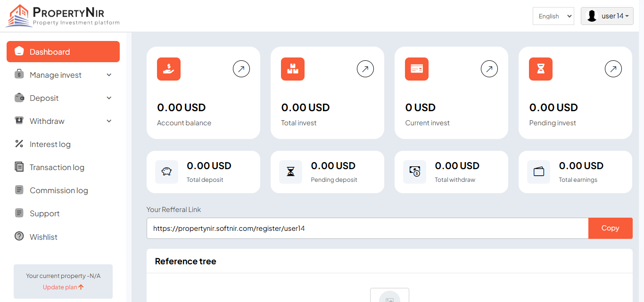Click the Total withdraw cash icon
Screen dimensions: 644x302
[x=415, y=172]
